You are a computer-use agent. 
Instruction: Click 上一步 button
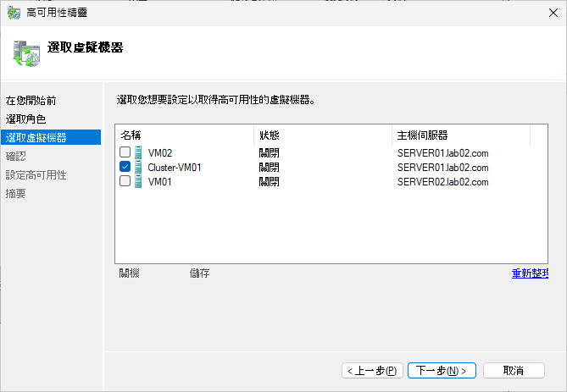pos(372,371)
